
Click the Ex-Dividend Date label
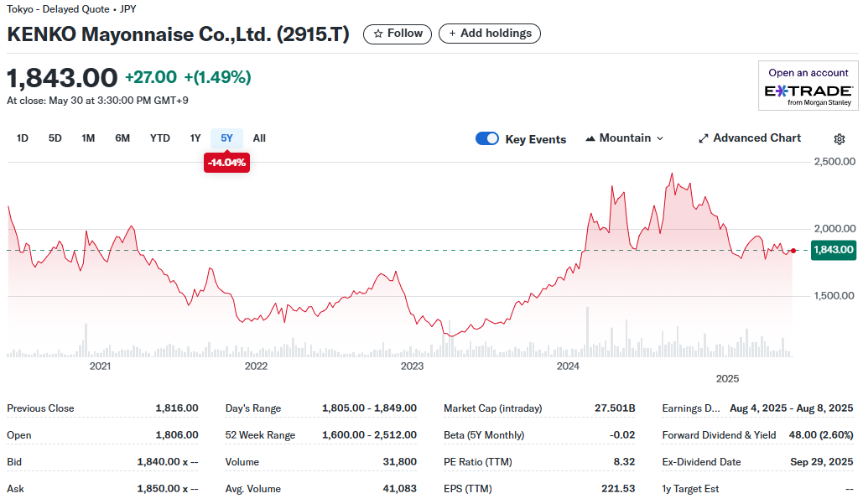701,462
